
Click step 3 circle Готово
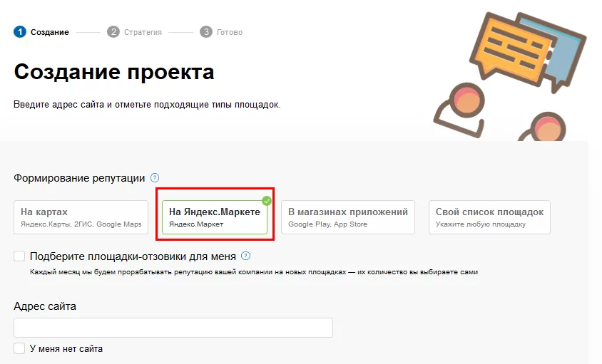(206, 32)
